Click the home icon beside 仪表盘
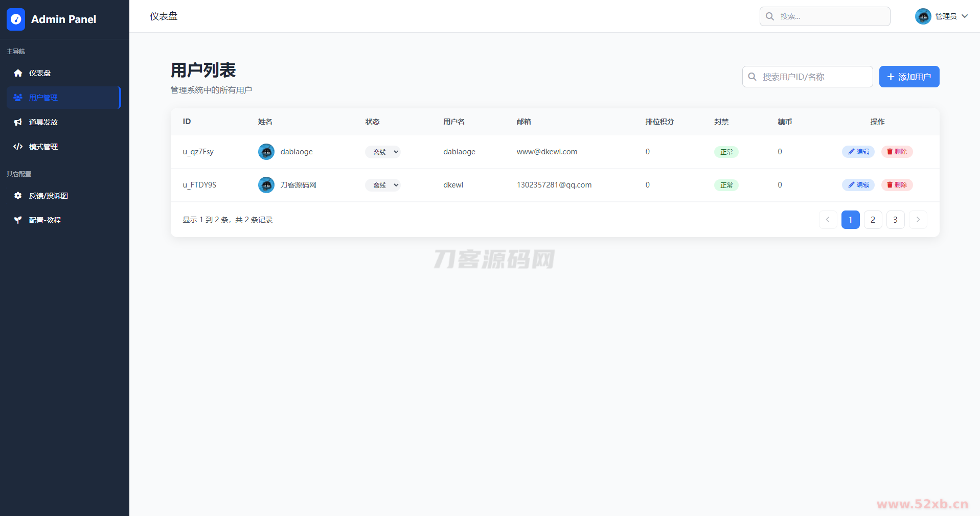Image resolution: width=980 pixels, height=516 pixels. click(18, 73)
